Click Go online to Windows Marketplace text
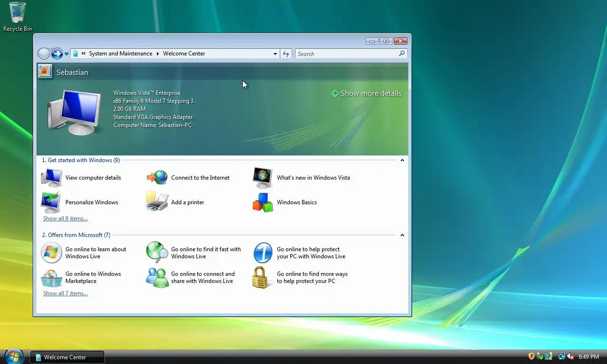This screenshot has height=364, width=607. tap(93, 278)
